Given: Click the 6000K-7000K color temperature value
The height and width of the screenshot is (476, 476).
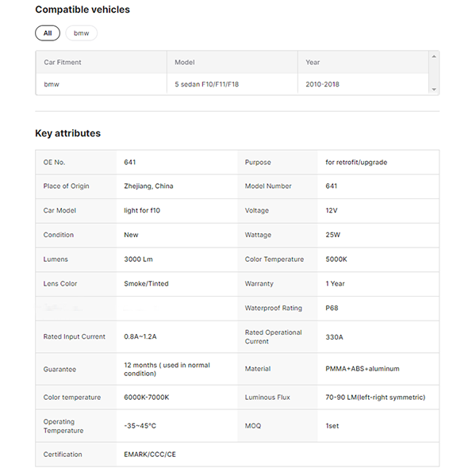Looking at the screenshot, I should 146,397.
